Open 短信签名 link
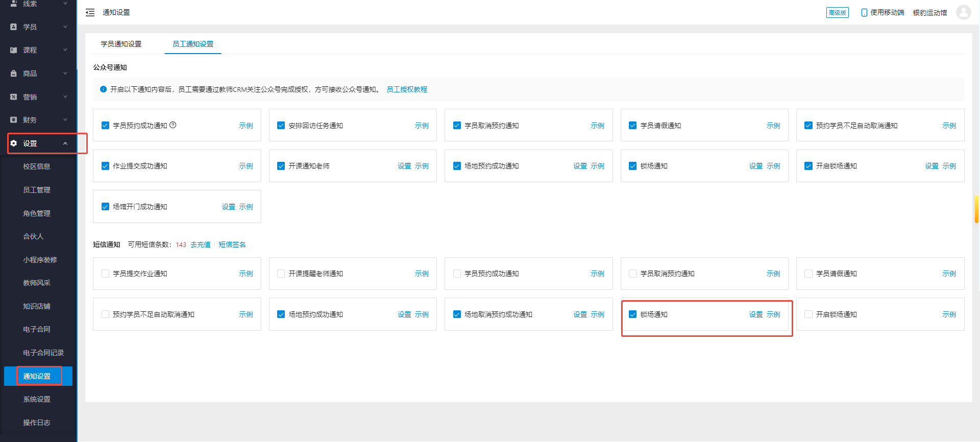 click(x=232, y=244)
